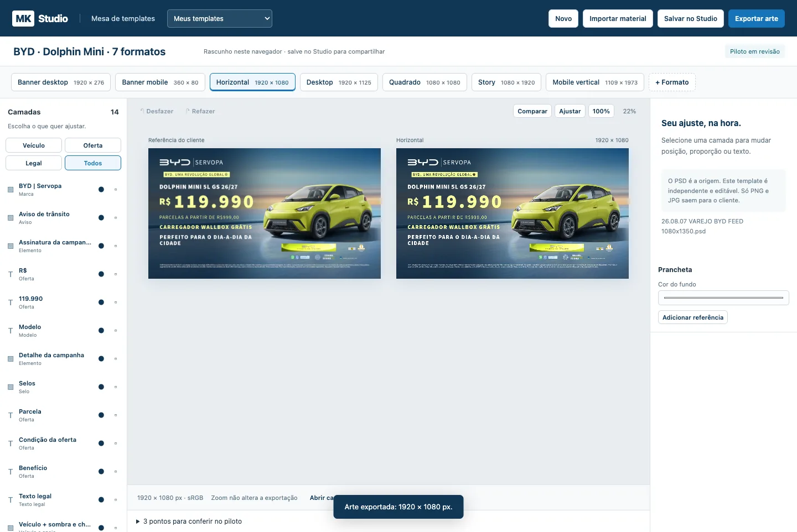Open the Cor do fundo color picker

point(723,298)
